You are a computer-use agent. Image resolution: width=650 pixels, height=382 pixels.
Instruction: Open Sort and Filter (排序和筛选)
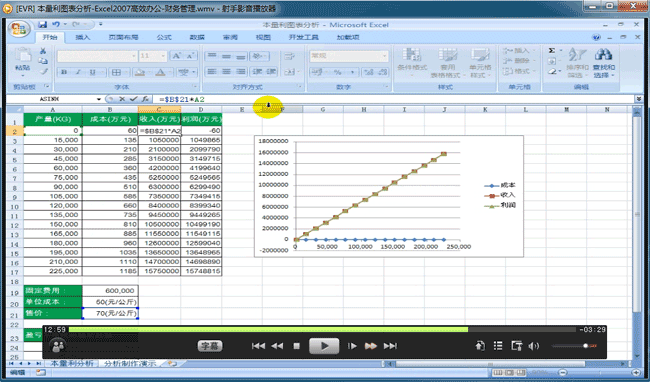[577, 63]
